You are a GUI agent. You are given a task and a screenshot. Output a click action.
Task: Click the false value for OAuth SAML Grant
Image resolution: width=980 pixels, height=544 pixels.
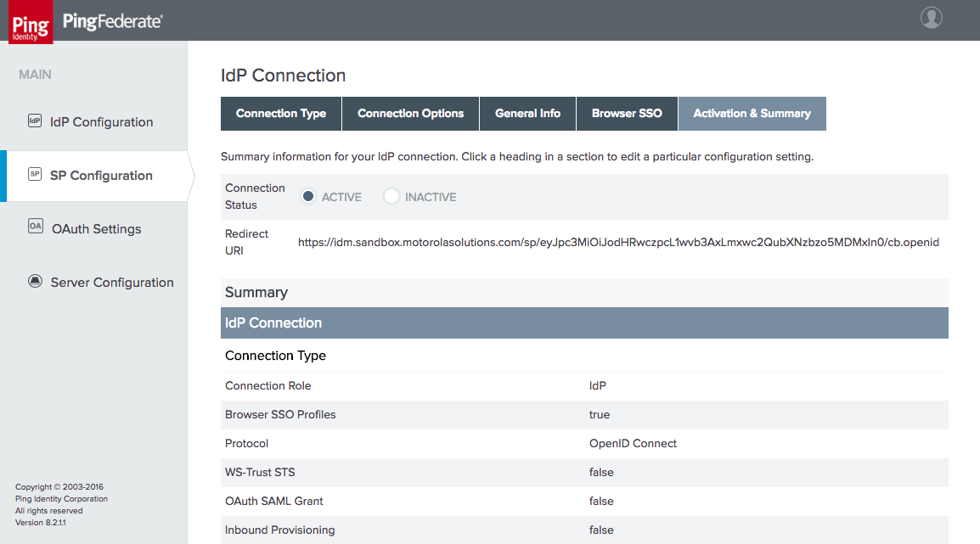click(x=601, y=501)
